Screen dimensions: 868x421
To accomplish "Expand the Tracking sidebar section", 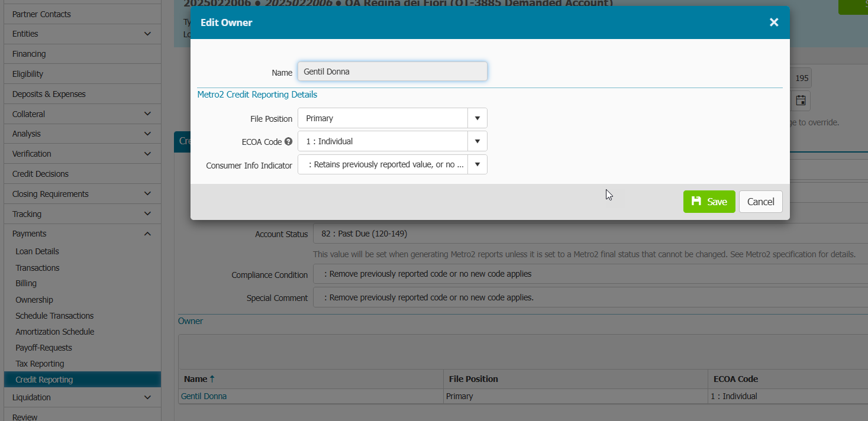I will coord(82,214).
